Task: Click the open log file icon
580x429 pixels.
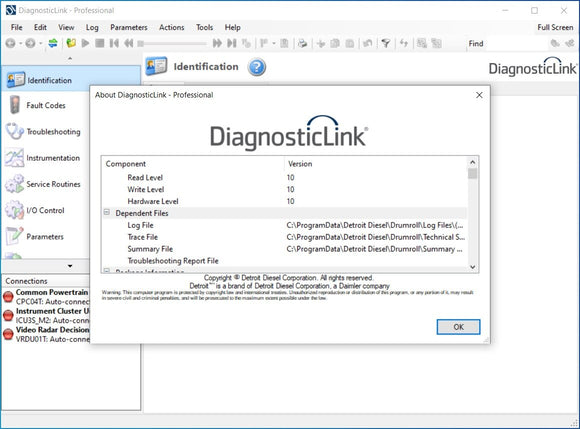Action: 71,43
